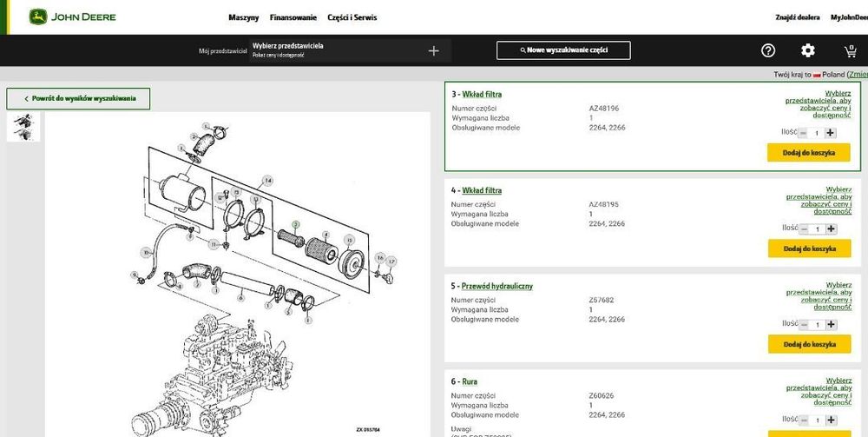868x437 pixels.
Task: Add part Z57682 with Dodaj do koszyka
Action: point(809,344)
